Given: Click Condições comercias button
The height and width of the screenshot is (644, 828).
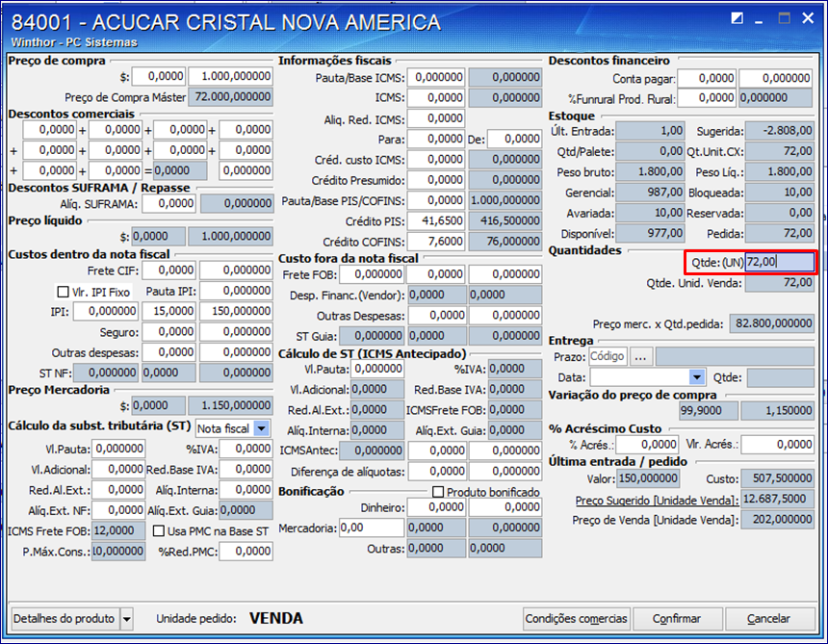Looking at the screenshot, I should point(576,618).
